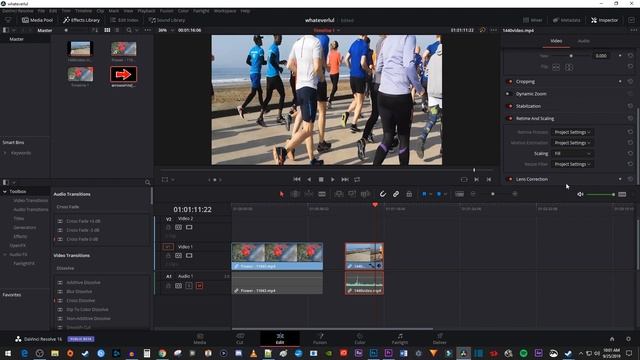Toggle the Stabilization enable switch

pyautogui.click(x=509, y=106)
